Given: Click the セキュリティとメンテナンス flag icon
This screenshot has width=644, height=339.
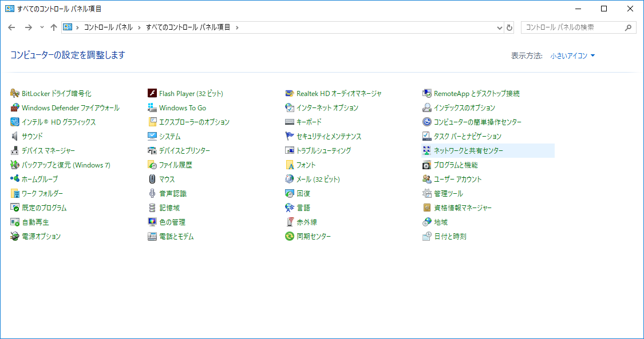Looking at the screenshot, I should pos(290,136).
